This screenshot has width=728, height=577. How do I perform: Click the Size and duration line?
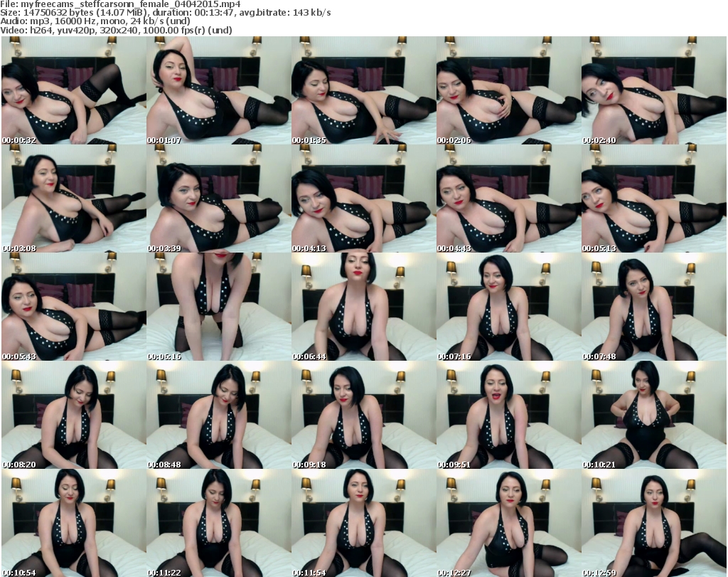[x=166, y=13]
